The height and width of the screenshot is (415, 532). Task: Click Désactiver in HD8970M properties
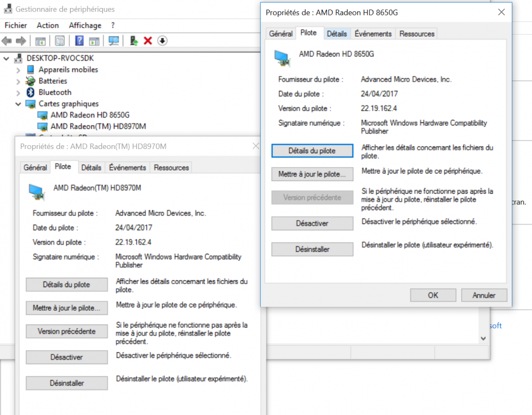coord(67,357)
